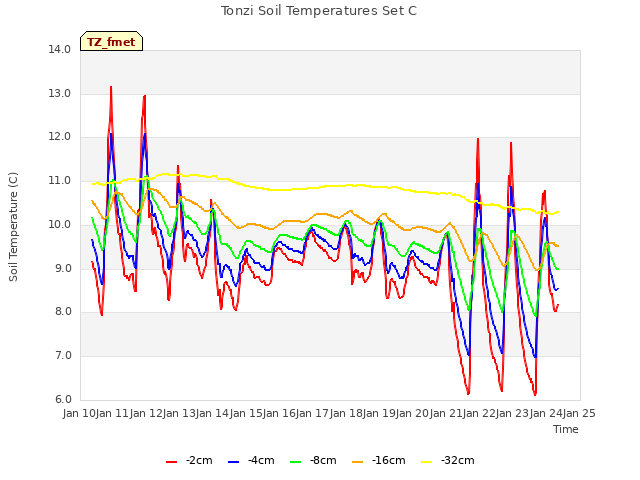Select the -8cm legend label

coord(323,461)
